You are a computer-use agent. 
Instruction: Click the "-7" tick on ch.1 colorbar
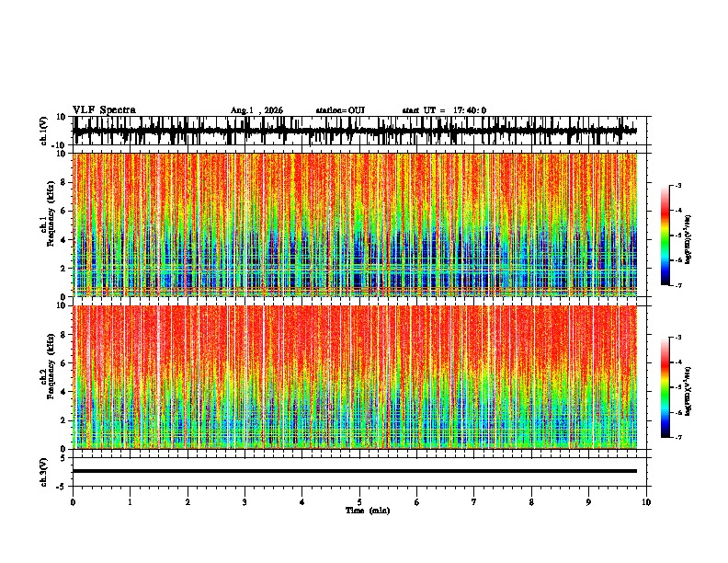click(677, 285)
